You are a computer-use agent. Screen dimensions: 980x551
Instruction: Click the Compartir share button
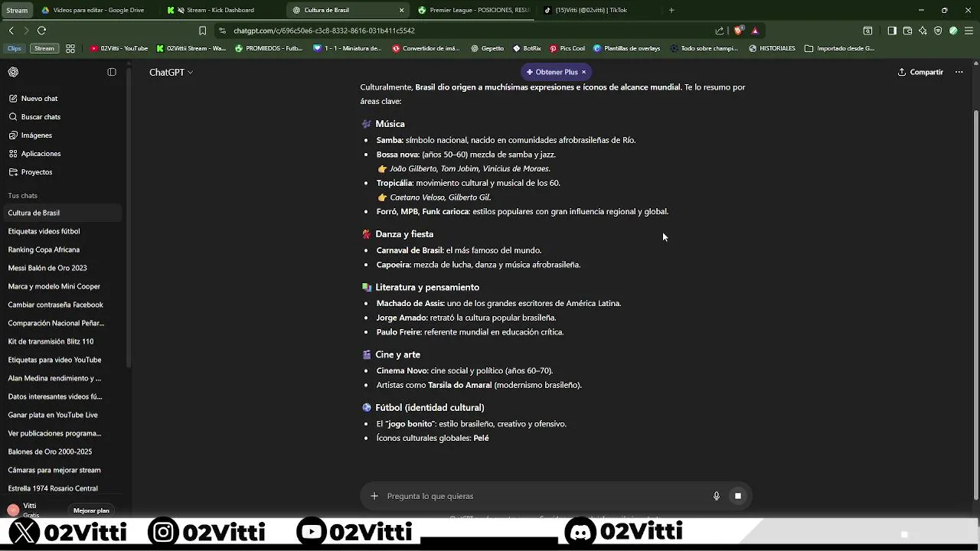click(920, 72)
